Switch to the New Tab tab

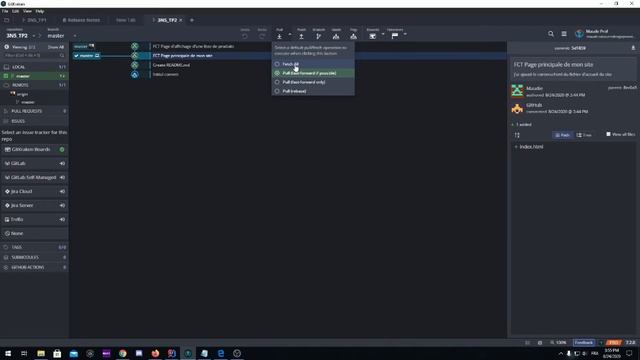(x=125, y=20)
